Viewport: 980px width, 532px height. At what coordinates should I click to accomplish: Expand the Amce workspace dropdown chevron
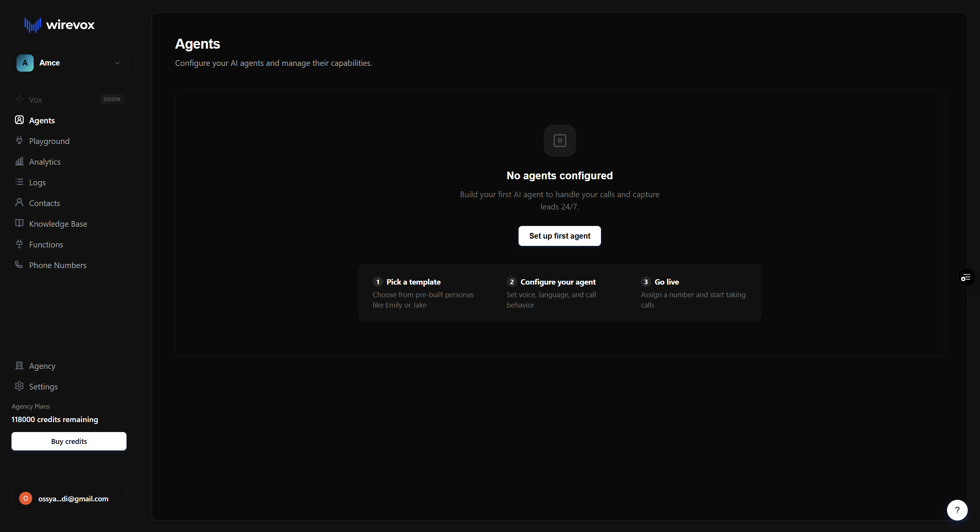pos(118,63)
